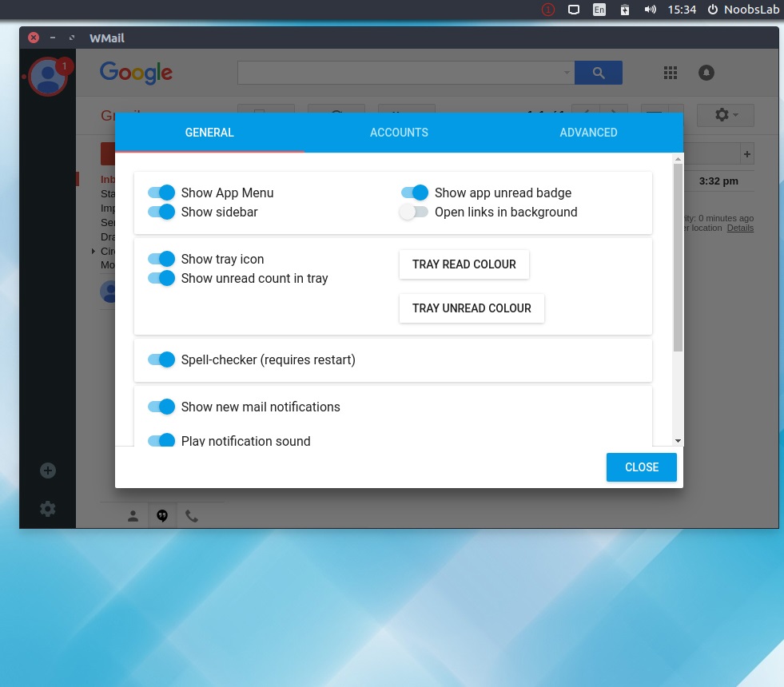The height and width of the screenshot is (687, 784).
Task: Switch to the ACCOUNTS tab
Action: pyautogui.click(x=399, y=132)
